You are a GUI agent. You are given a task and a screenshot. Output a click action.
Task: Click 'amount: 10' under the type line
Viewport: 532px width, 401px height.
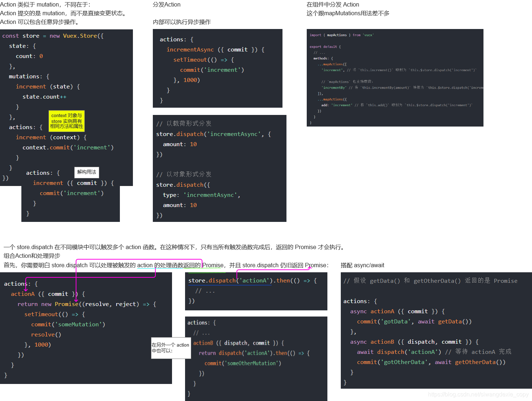(180, 205)
